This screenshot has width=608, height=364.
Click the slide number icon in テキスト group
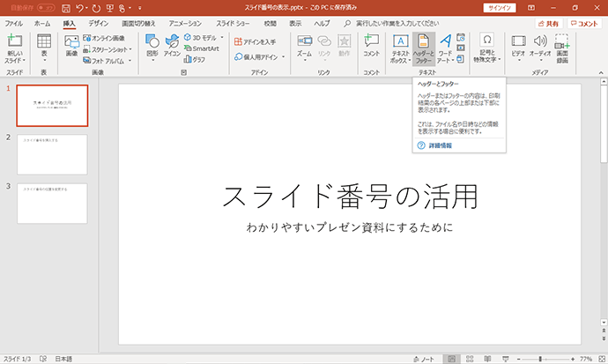tap(461, 48)
